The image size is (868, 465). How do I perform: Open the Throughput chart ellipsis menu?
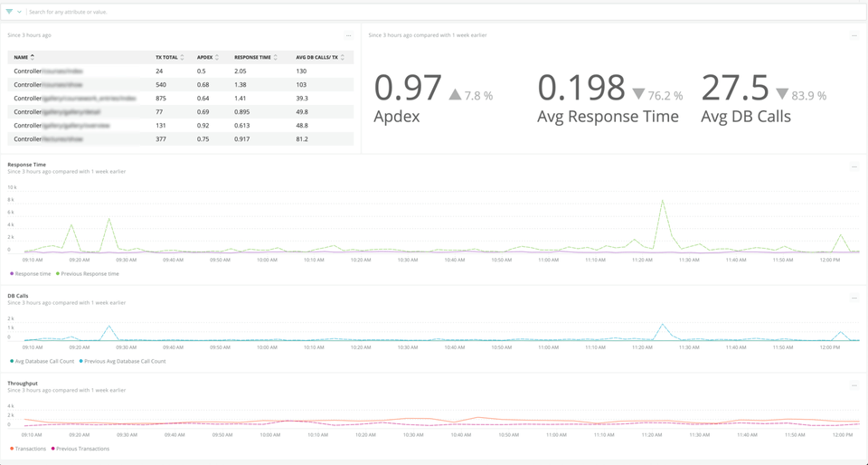(854, 385)
